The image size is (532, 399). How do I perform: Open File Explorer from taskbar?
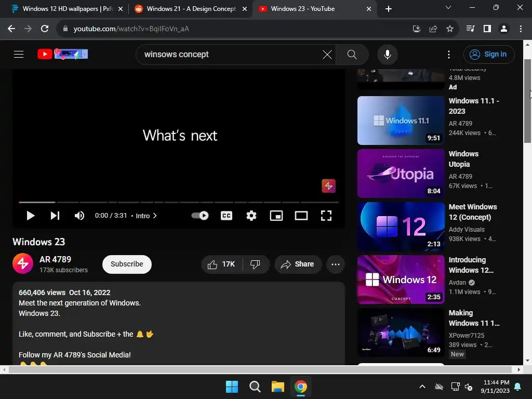[x=277, y=387]
